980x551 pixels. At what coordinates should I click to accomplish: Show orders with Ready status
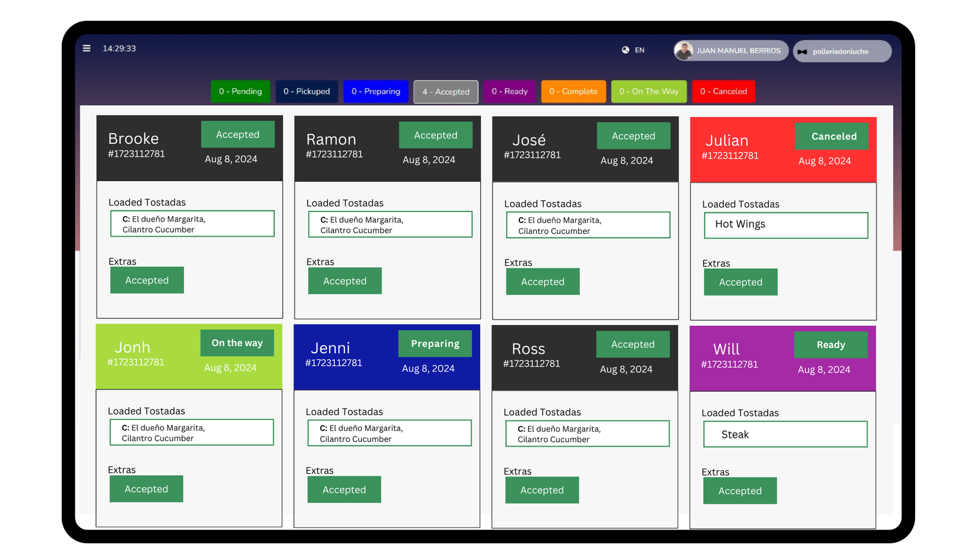[x=510, y=92]
